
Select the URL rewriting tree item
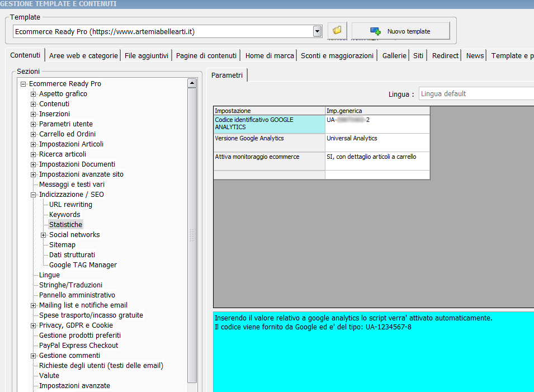70,204
